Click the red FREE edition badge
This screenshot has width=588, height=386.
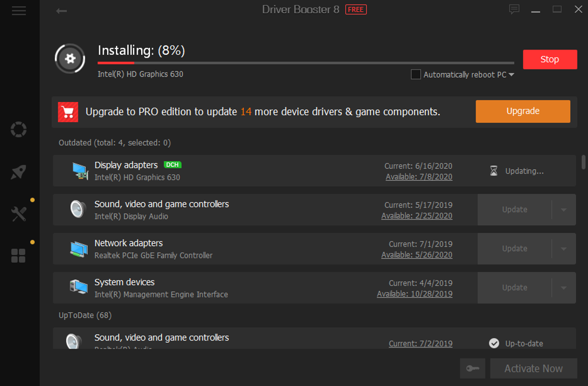(356, 9)
